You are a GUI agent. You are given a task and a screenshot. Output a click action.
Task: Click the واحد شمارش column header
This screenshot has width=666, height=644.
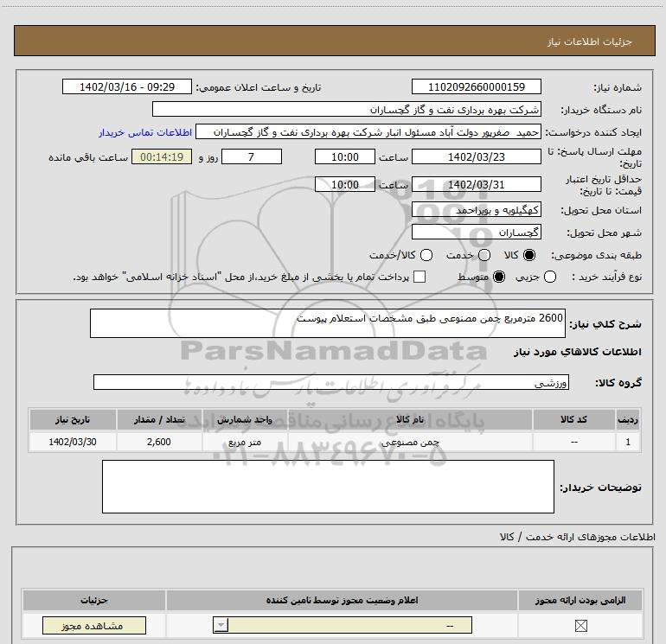click(245, 419)
